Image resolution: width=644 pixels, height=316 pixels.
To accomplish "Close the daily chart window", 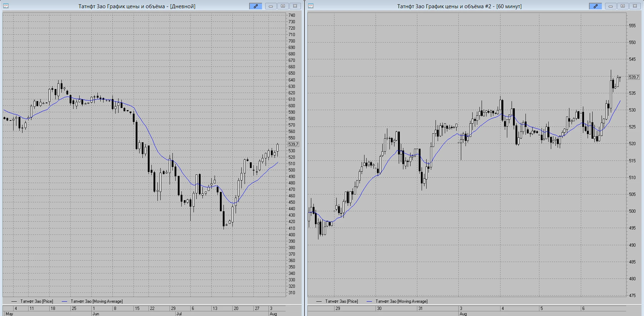I will (x=295, y=6).
